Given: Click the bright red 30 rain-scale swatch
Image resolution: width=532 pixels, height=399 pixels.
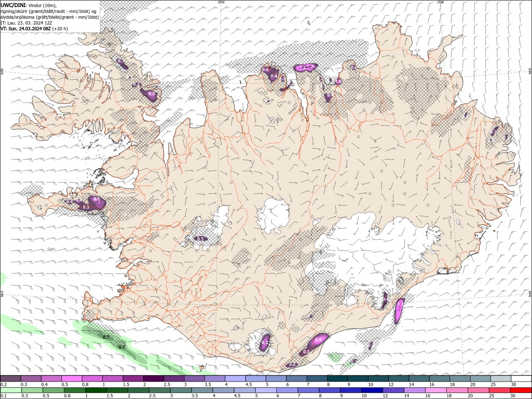Looking at the screenshot, I should click(521, 390).
